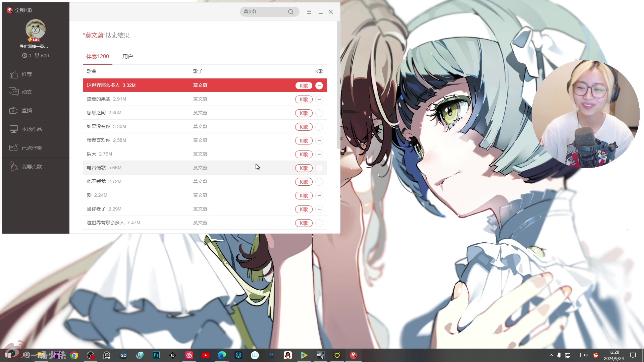Select song title 盛夏的果实
The width and height of the screenshot is (644, 362).
[99, 99]
